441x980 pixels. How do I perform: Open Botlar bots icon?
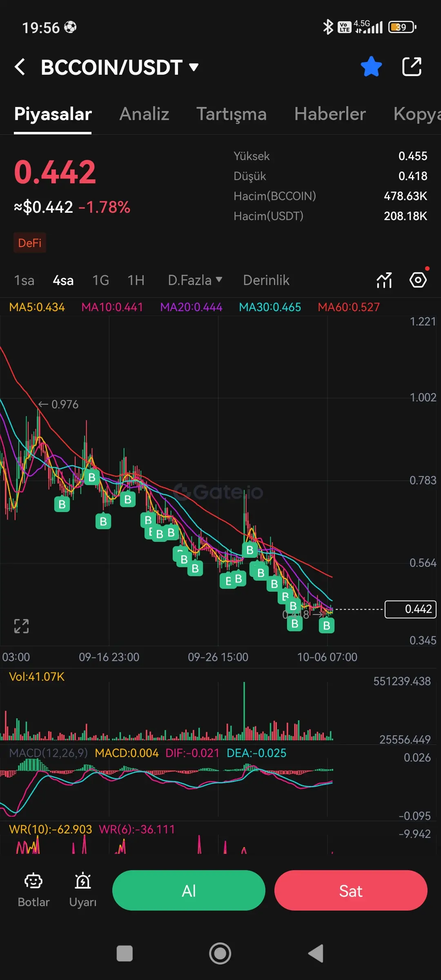pos(33,890)
